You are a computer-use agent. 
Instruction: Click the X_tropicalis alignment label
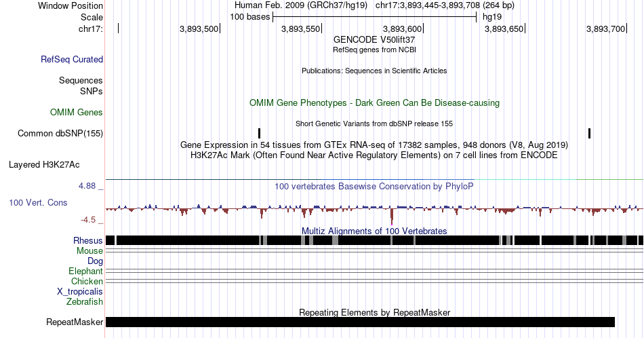(x=80, y=292)
